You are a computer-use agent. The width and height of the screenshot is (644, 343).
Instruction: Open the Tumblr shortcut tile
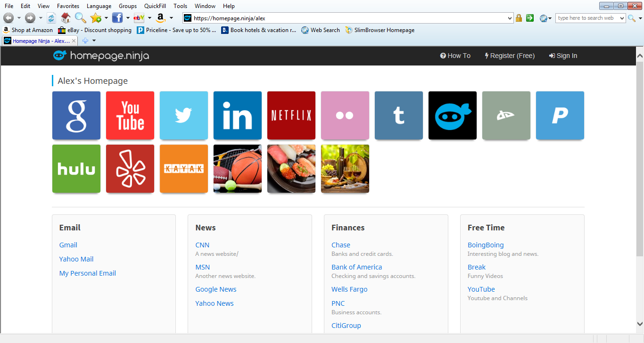click(x=398, y=115)
